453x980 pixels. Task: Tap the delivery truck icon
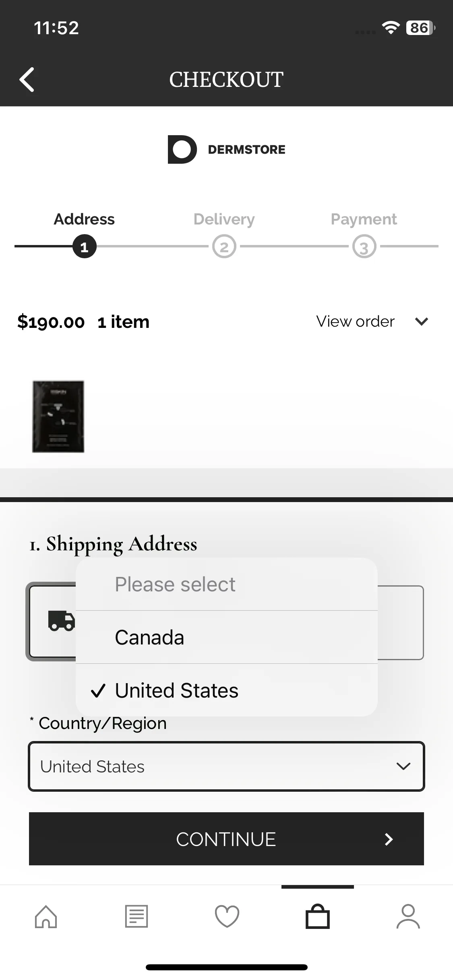pyautogui.click(x=61, y=621)
